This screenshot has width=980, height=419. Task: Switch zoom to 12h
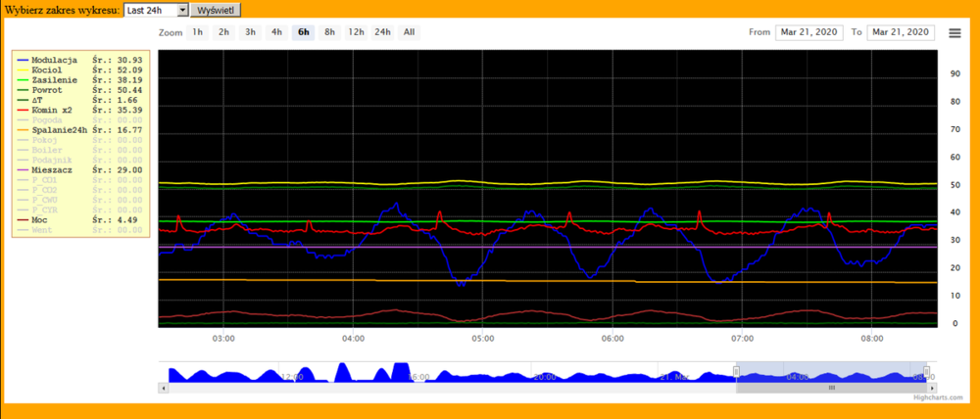(356, 32)
